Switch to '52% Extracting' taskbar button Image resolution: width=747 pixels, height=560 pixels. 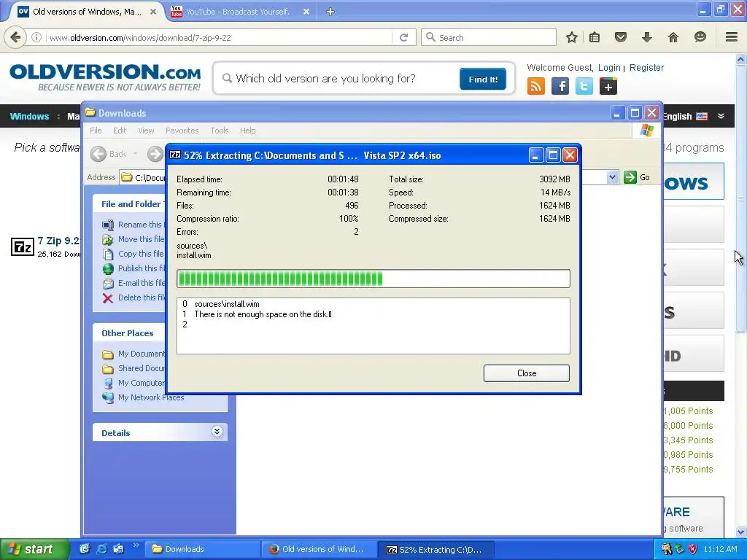pyautogui.click(x=436, y=549)
